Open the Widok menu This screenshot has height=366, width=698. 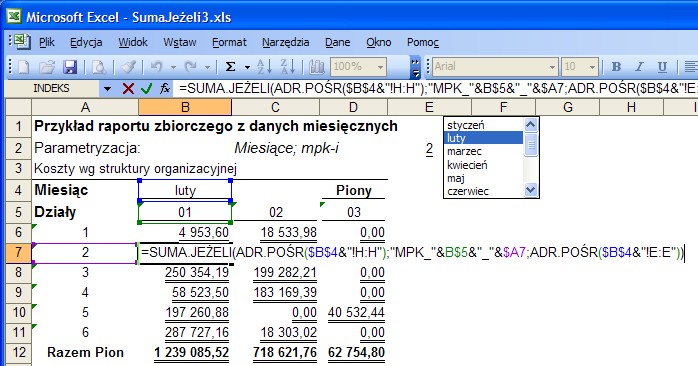133,42
